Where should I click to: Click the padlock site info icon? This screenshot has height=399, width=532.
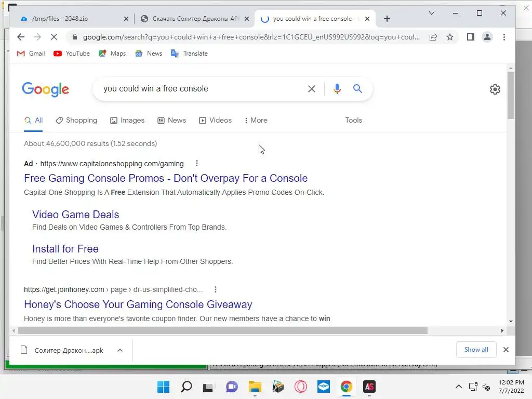75,37
